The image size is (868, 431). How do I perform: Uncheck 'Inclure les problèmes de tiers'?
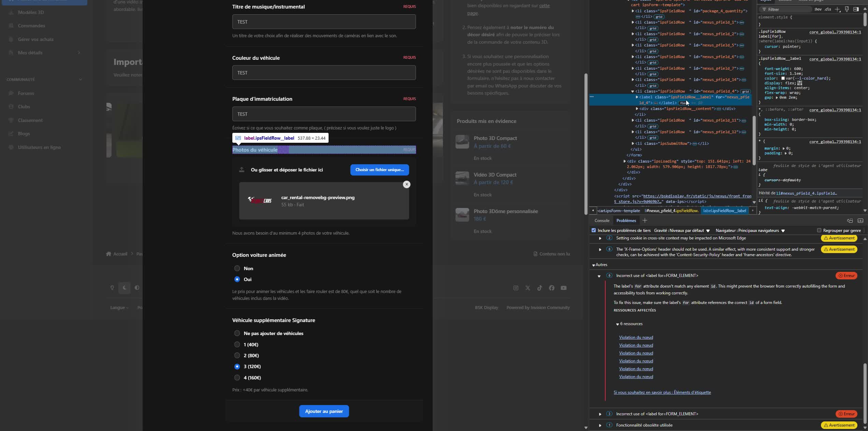[594, 230]
